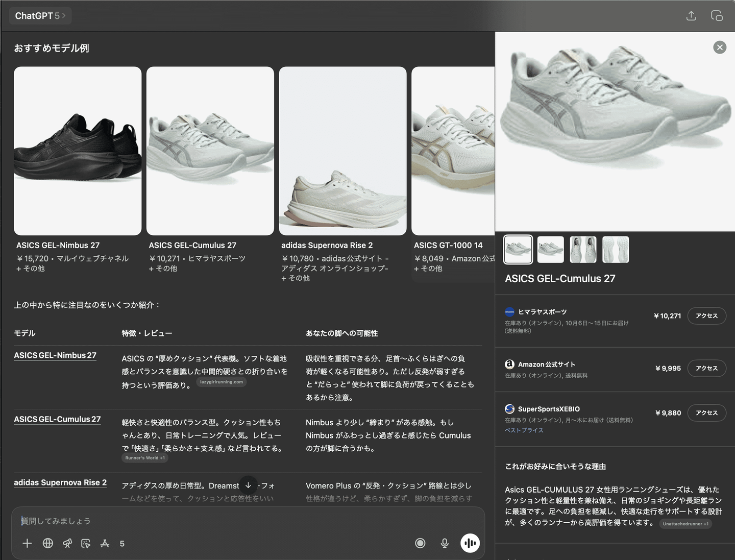Screen dimensions: 735x560
Task: Click the large shoe image in the detail panel
Action: tap(615, 132)
